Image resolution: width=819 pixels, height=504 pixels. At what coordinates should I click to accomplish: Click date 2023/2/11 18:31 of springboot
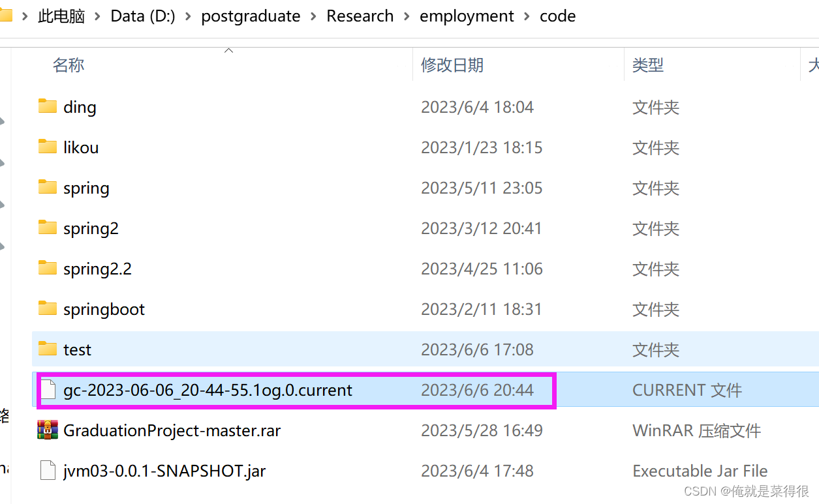[x=482, y=309]
